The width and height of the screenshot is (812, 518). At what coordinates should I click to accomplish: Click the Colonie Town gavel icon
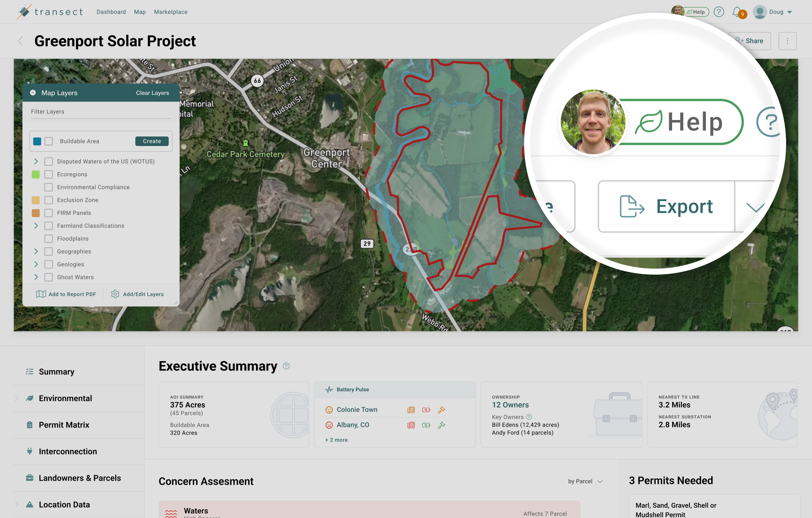441,410
